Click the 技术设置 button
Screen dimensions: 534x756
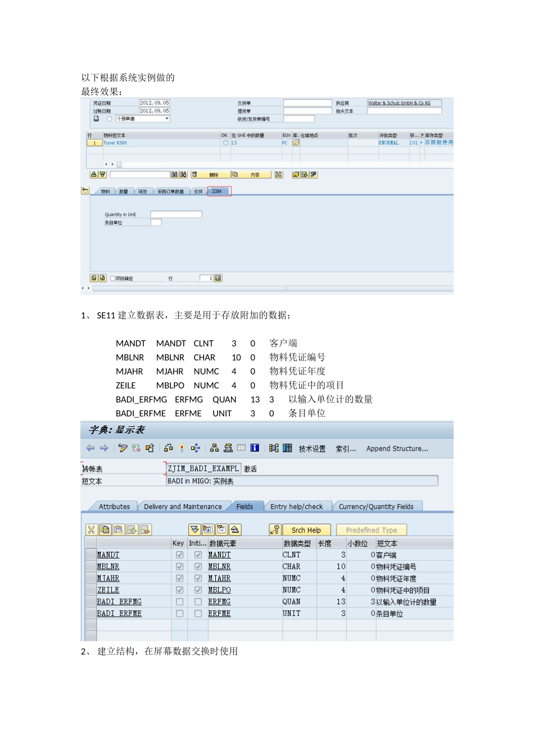[312, 448]
